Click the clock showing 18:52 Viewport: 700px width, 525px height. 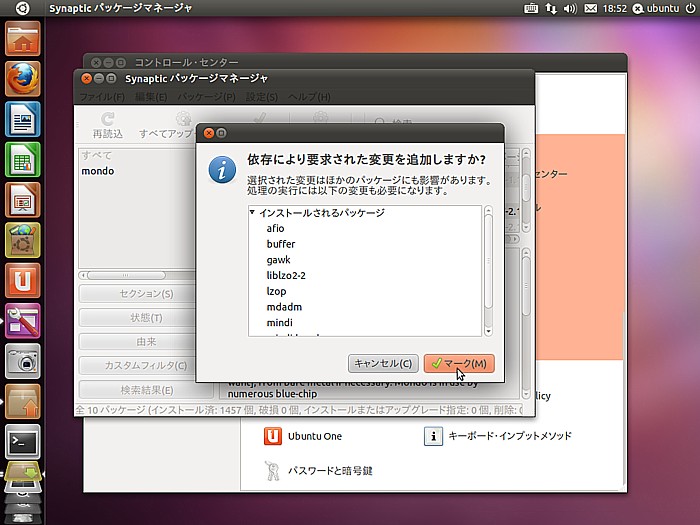tap(615, 8)
